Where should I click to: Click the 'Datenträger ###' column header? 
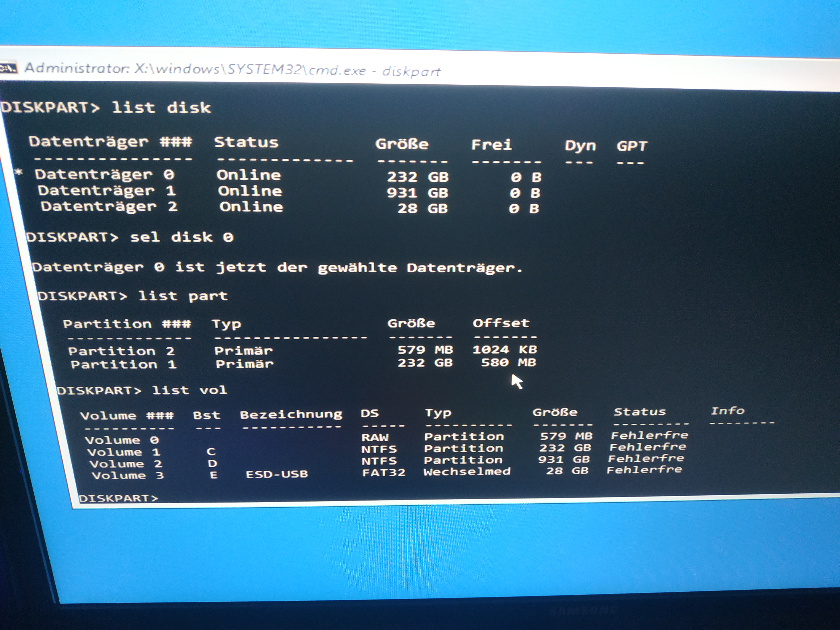pyautogui.click(x=110, y=142)
